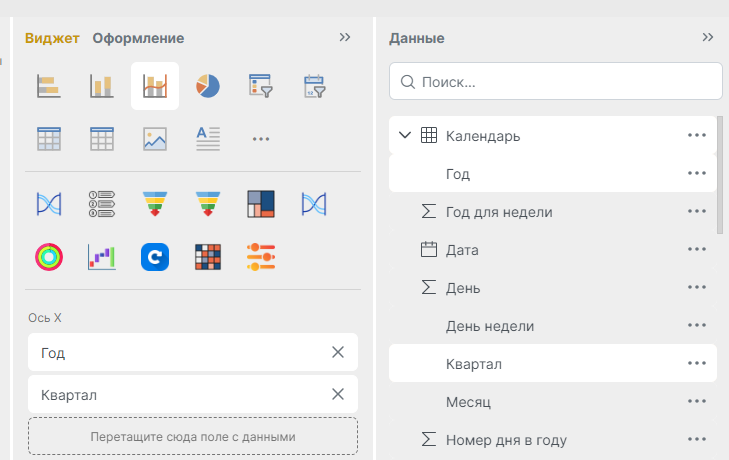Click the magnifier icon in search box
This screenshot has width=729, height=460.
click(408, 82)
